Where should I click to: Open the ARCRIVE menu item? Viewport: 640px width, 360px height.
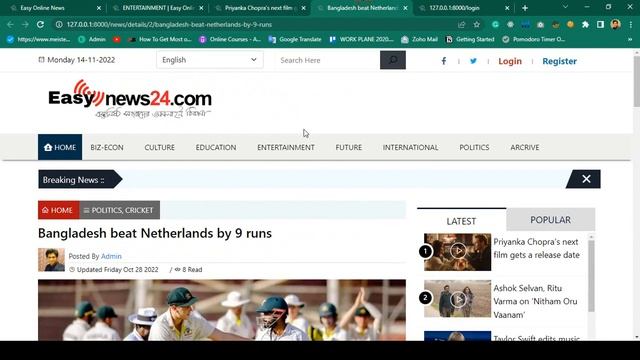524,147
